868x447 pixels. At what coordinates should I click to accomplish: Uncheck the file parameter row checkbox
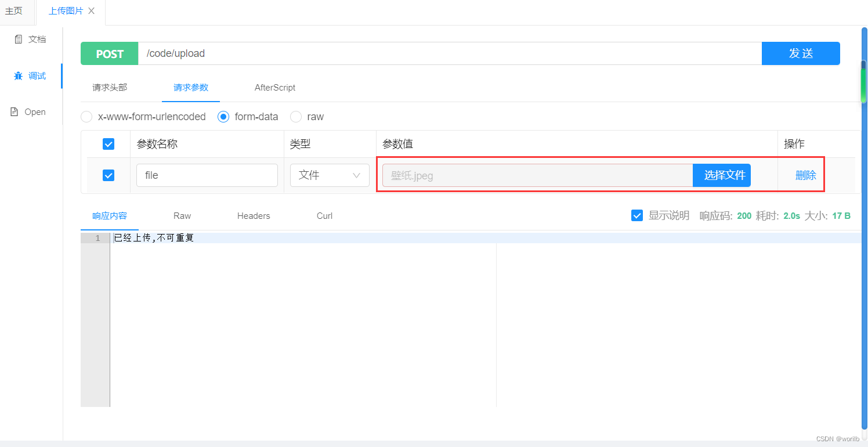tap(108, 175)
